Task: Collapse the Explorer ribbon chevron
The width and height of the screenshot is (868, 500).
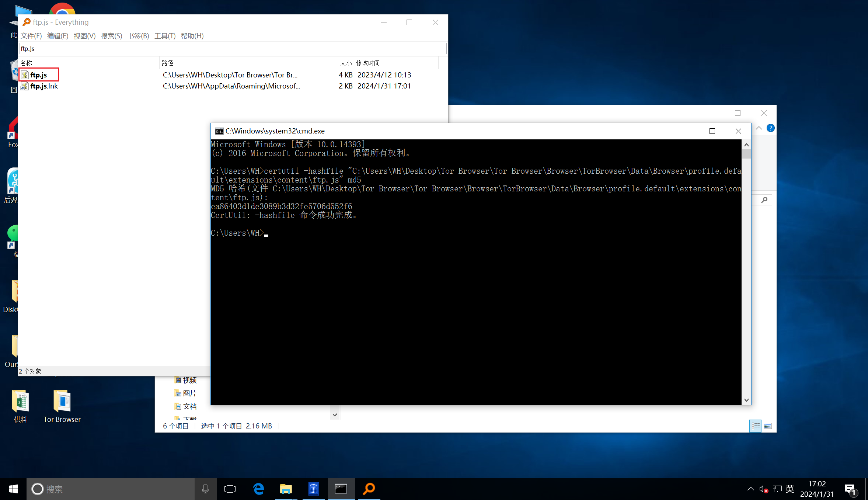Action: click(759, 128)
